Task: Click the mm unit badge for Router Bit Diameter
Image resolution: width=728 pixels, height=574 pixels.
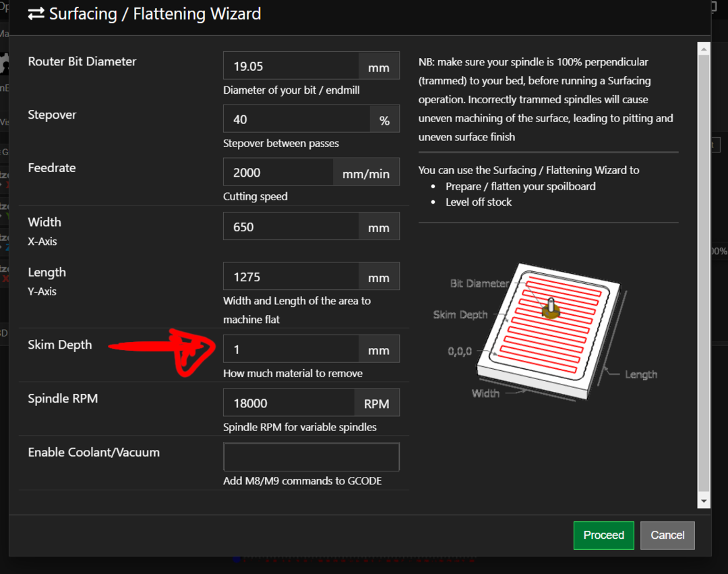Action: tap(378, 66)
